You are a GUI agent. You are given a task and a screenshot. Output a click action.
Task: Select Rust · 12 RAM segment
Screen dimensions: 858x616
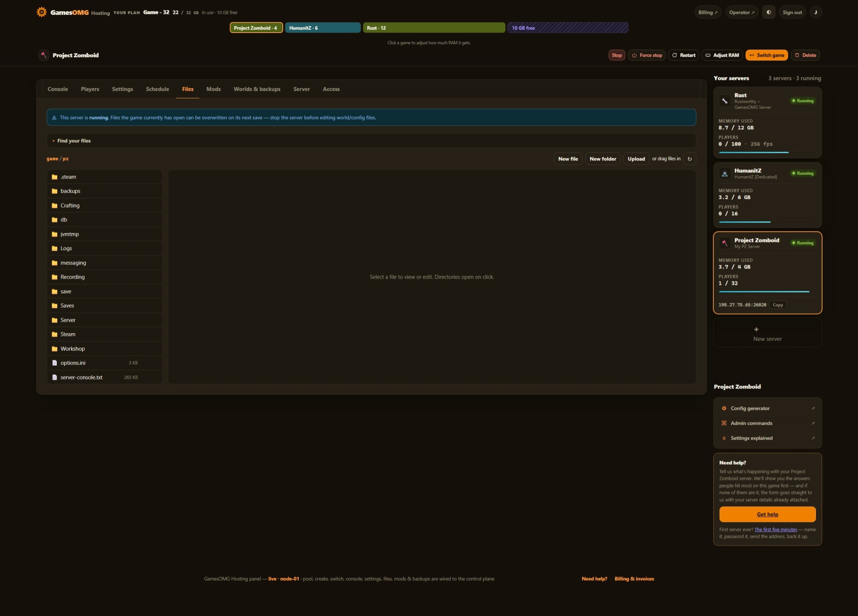click(x=434, y=28)
